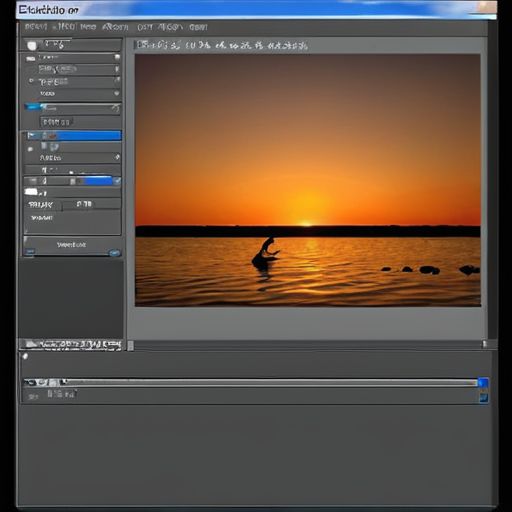
Task: Toggle the checkmark beside the blue slider bar
Action: coord(117,181)
